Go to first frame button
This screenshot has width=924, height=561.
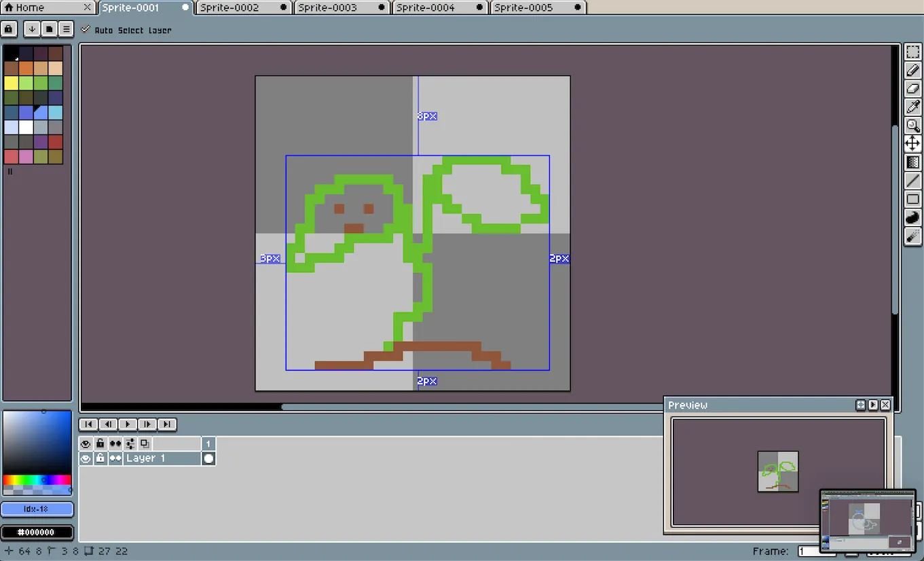[x=88, y=424]
